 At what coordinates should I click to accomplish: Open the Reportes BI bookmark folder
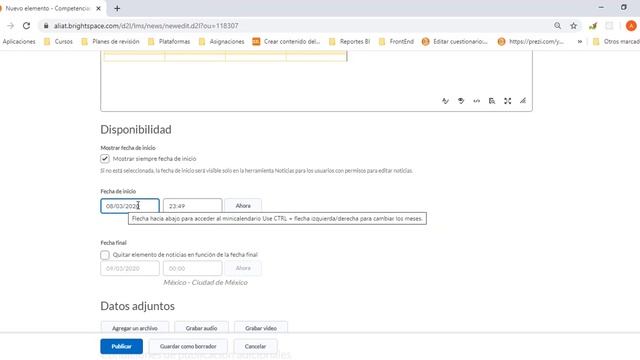[x=349, y=42]
